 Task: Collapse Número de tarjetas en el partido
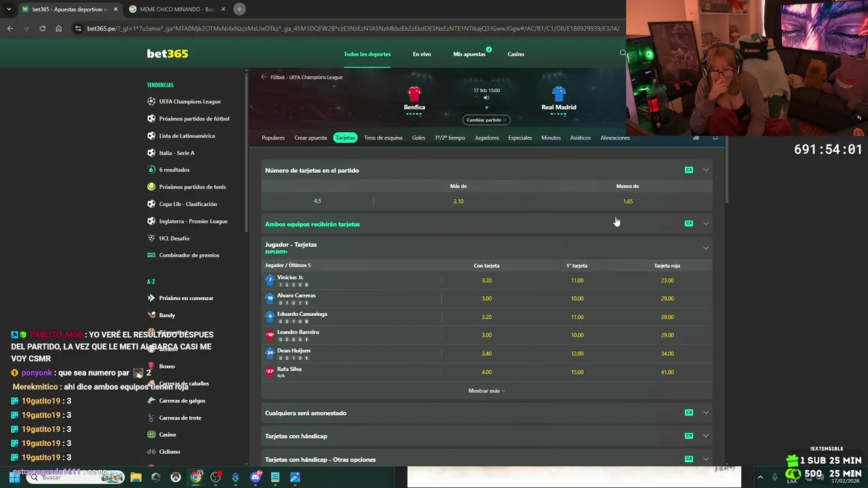[x=706, y=170]
